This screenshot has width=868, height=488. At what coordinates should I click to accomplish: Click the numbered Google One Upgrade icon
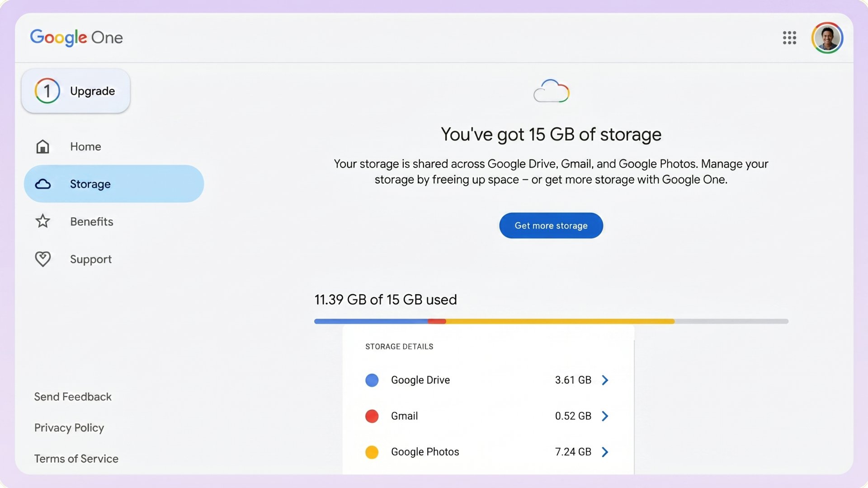click(x=47, y=91)
